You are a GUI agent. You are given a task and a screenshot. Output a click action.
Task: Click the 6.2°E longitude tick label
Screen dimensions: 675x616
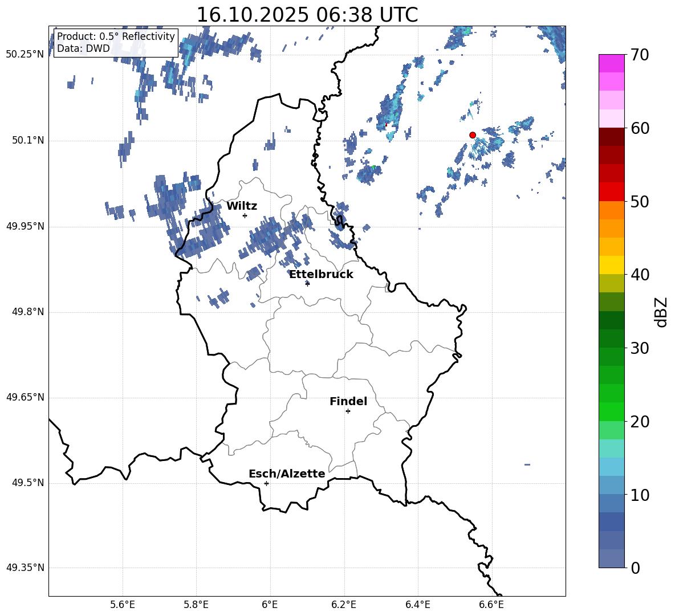(x=344, y=604)
